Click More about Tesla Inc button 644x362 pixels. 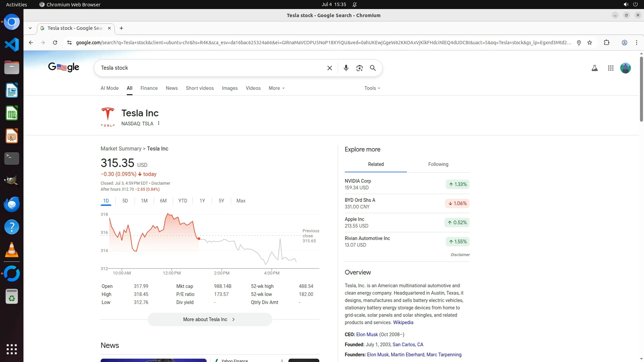[x=210, y=319]
